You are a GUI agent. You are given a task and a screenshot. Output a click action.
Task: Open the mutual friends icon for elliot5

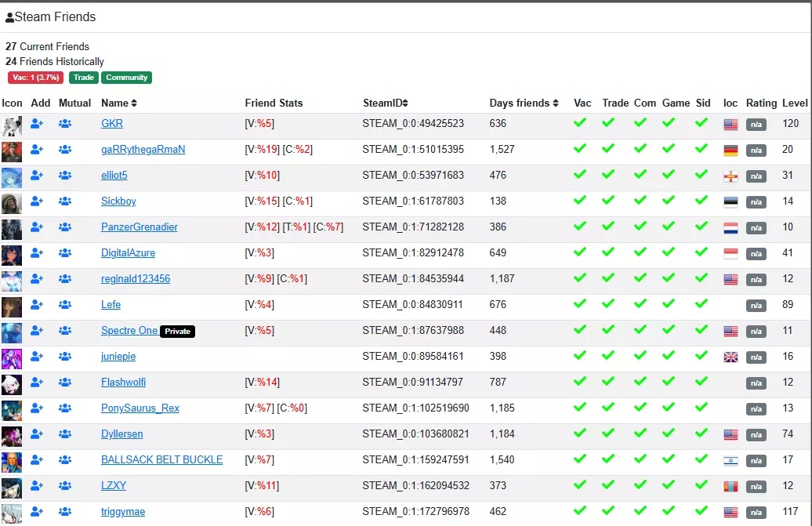click(65, 176)
